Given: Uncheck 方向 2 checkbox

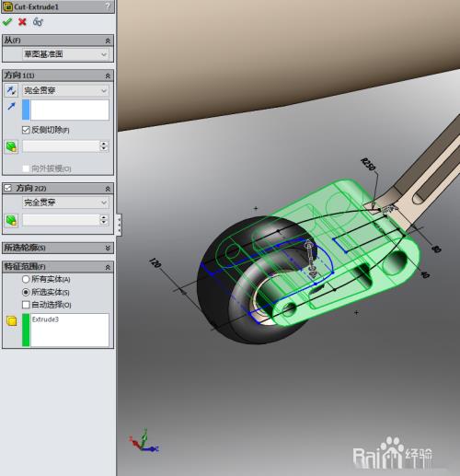Looking at the screenshot, I should coord(8,188).
